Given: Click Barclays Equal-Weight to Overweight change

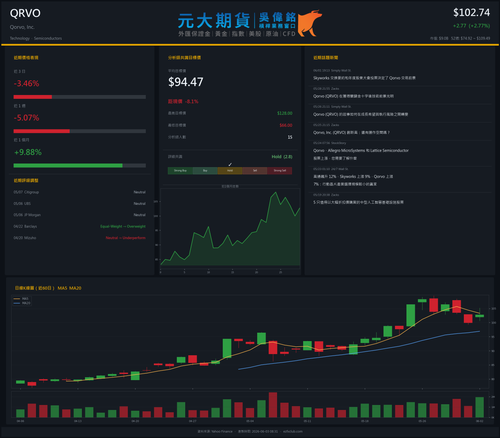Looking at the screenshot, I should tap(123, 226).
